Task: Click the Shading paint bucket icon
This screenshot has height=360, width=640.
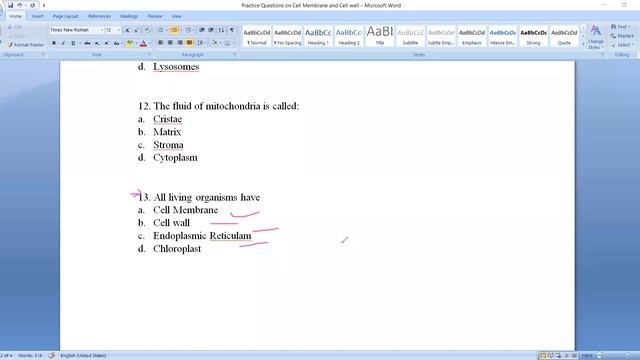Action: click(215, 43)
